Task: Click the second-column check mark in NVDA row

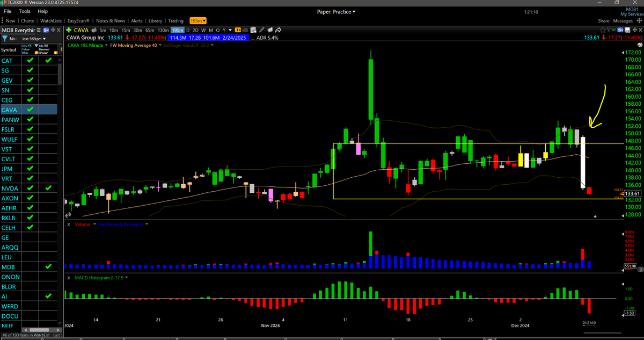Action: tap(48, 188)
